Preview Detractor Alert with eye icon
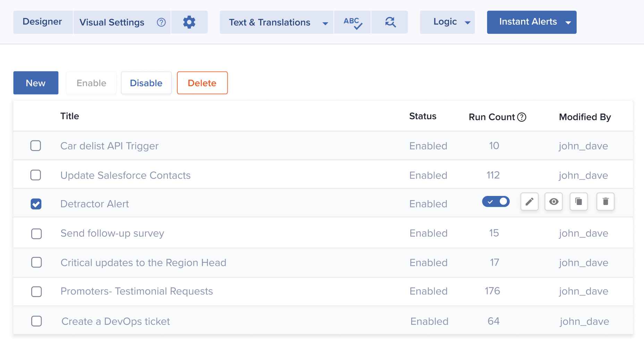Image resolution: width=644 pixels, height=362 pixels. coord(553,201)
